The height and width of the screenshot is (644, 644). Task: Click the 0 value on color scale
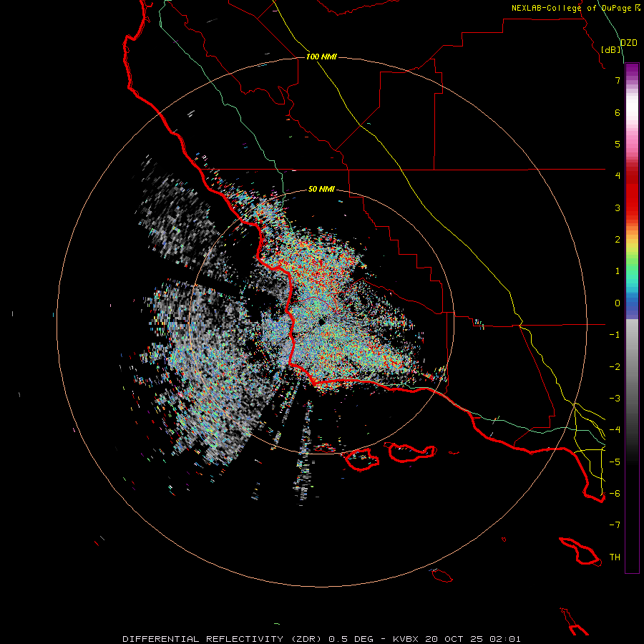click(618, 303)
